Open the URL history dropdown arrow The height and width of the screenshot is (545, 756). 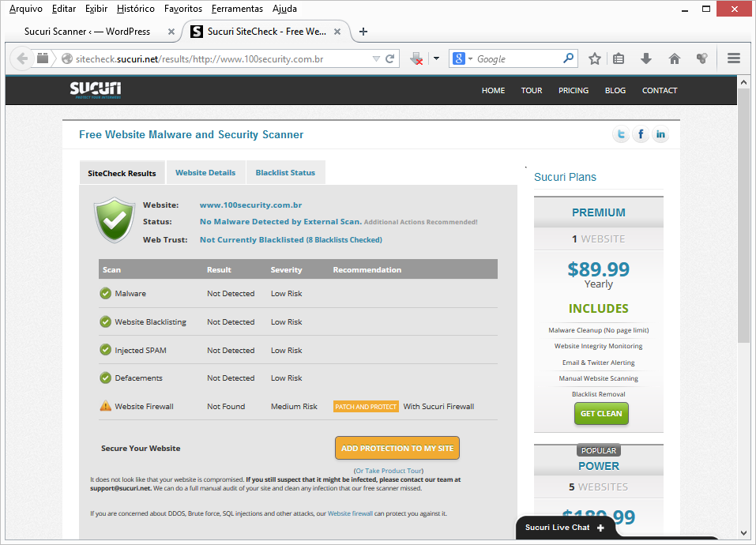376,58
